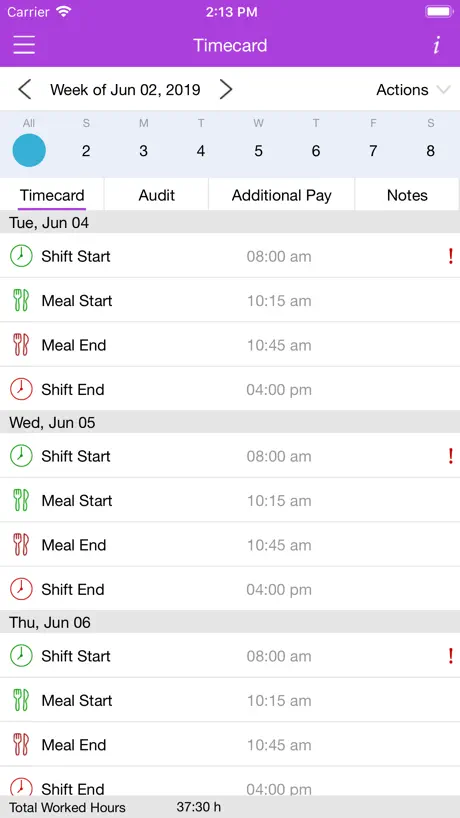Select Friday 7 in the day picker

click(x=373, y=151)
